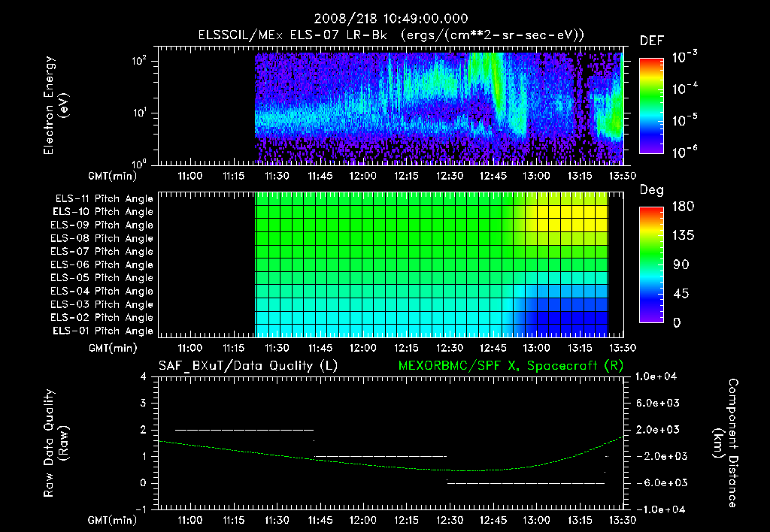Click the DEF color bar label
This screenshot has width=770, height=532.
pyautogui.click(x=652, y=41)
